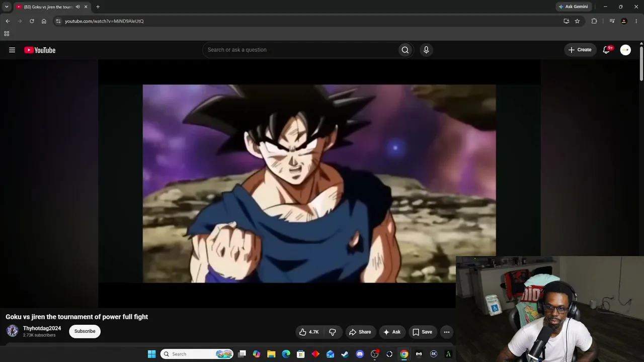Open the YouTube account avatar menu

click(x=625, y=50)
